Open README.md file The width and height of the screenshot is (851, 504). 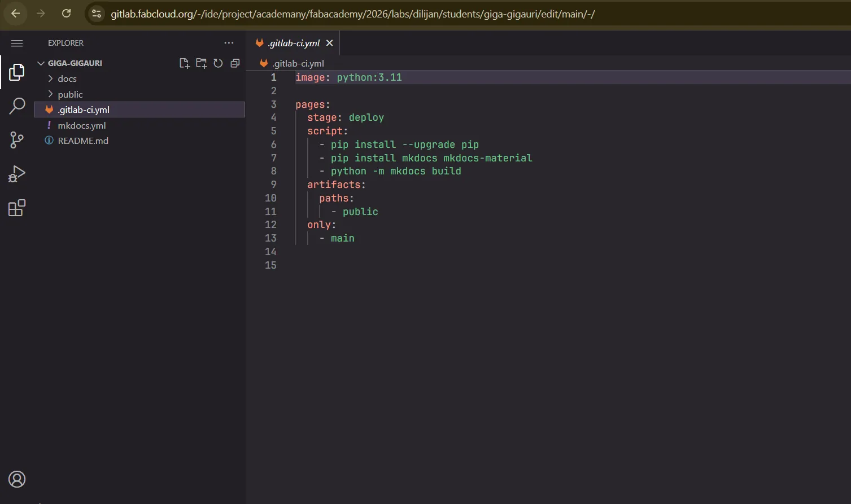pos(139,141)
